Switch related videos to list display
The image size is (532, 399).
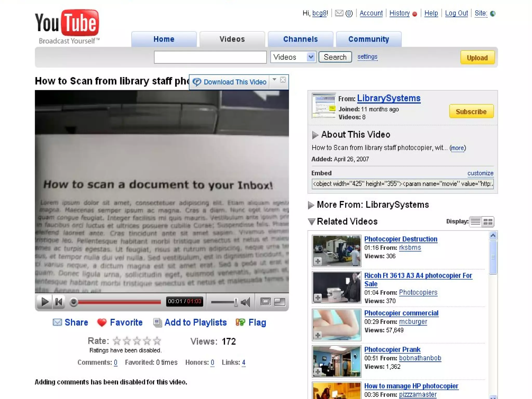click(x=476, y=222)
